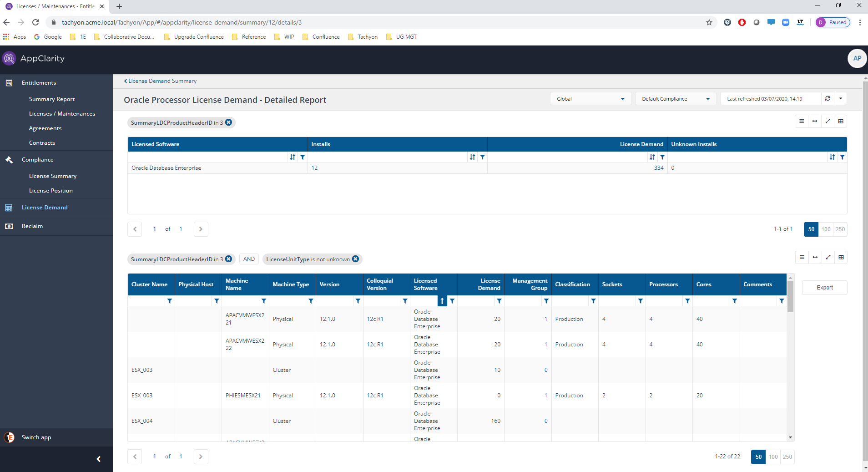Open filter for Processors column
This screenshot has height=472, width=868.
point(688,301)
